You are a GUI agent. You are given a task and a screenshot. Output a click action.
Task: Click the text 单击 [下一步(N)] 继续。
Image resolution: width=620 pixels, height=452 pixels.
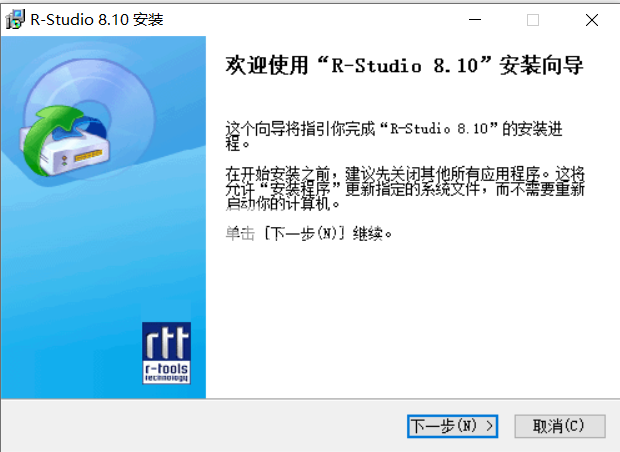point(309,233)
